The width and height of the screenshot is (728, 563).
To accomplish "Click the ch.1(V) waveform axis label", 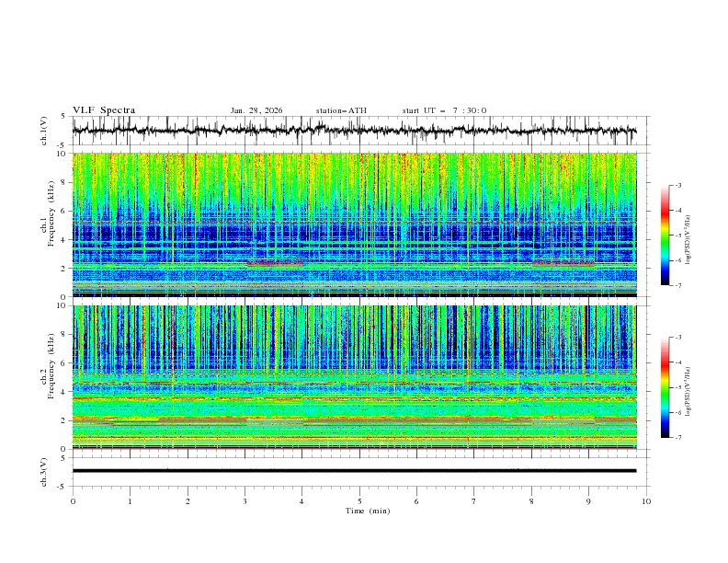I will pos(45,131).
